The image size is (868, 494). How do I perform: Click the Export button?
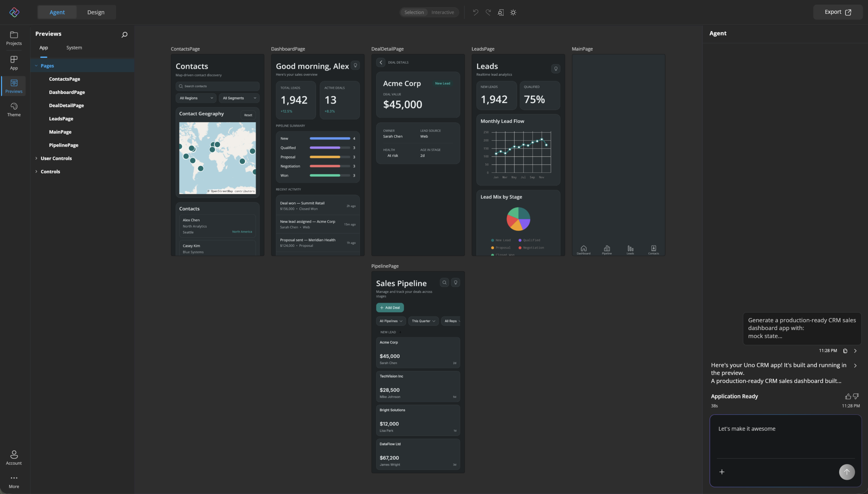tap(837, 12)
